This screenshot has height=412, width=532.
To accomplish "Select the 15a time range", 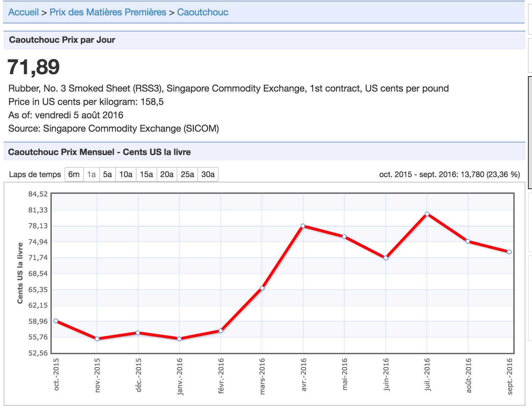I will (146, 174).
